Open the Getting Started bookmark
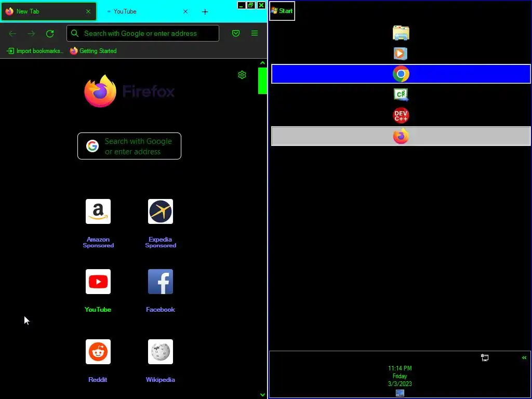532x399 pixels. point(94,51)
